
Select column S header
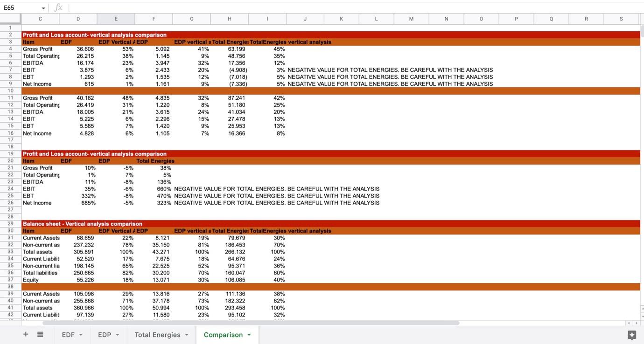tap(621, 19)
